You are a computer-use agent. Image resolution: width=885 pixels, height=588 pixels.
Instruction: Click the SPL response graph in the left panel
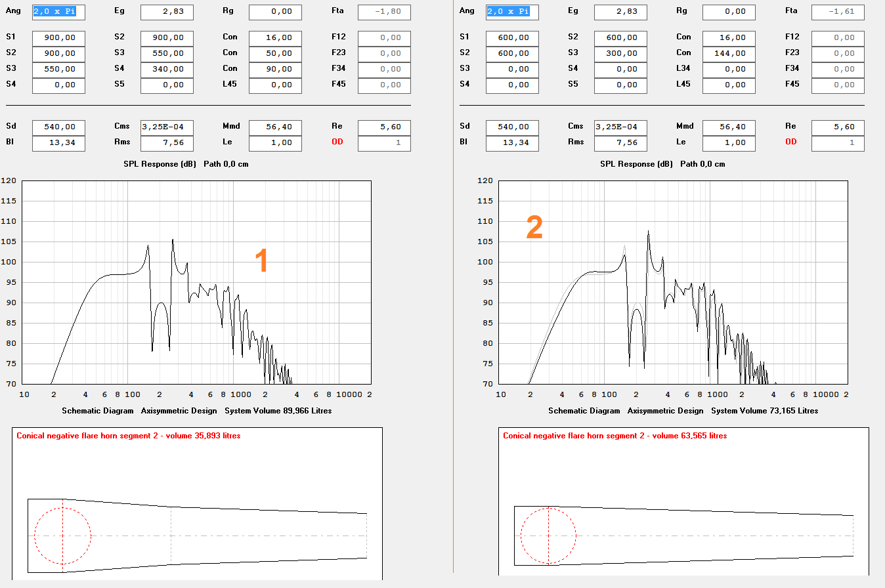click(196, 282)
